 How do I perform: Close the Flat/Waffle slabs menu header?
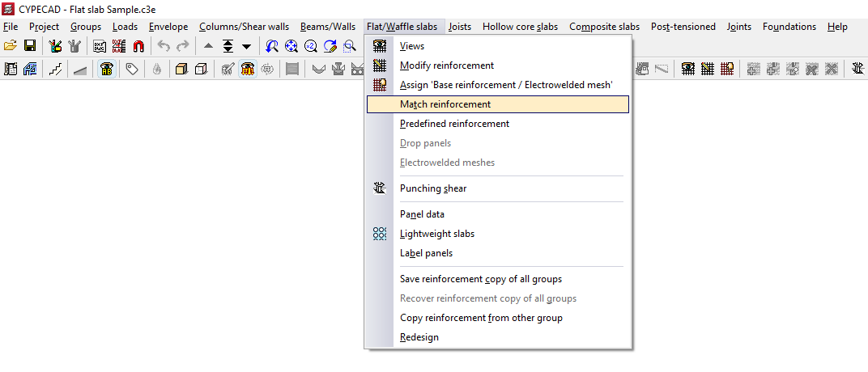(405, 27)
